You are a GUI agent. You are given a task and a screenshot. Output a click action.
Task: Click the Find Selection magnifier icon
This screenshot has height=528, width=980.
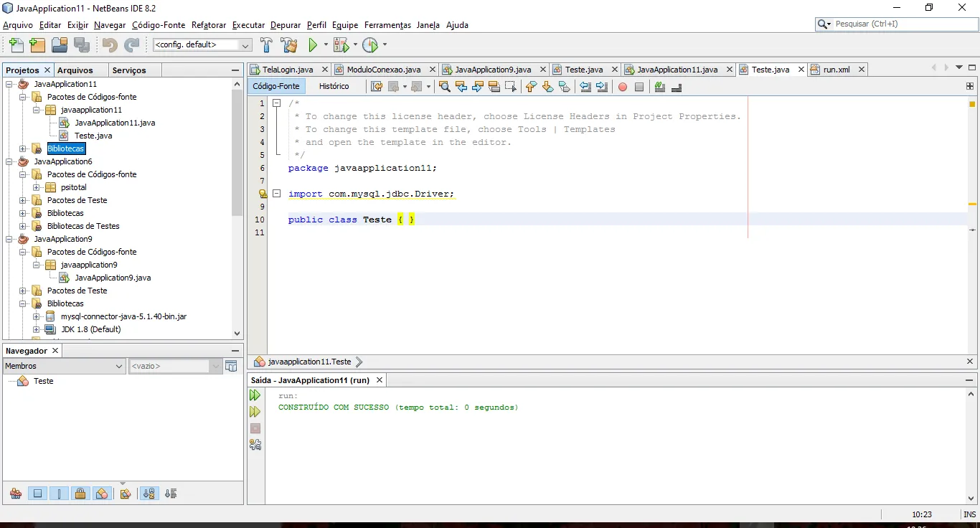(444, 87)
